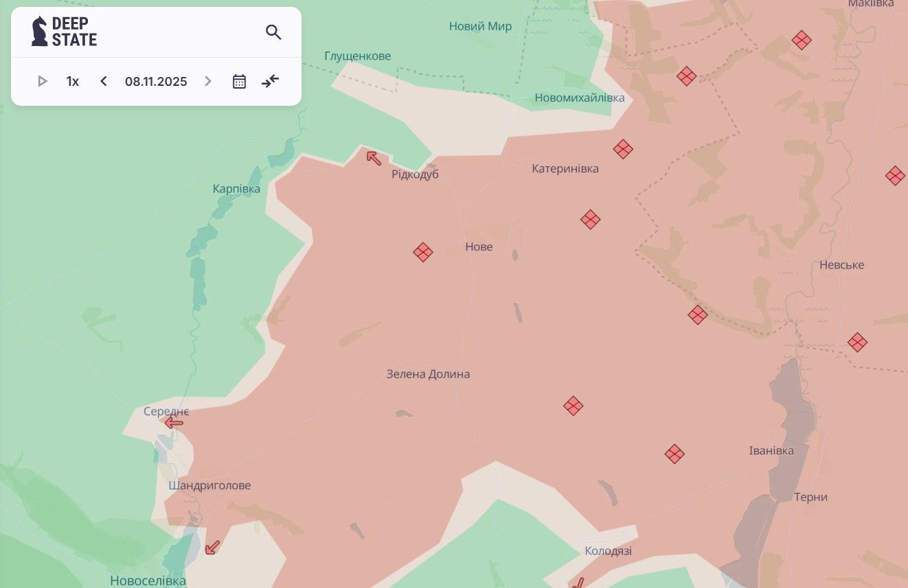Click the attack arrow below Шандриголове
This screenshot has width=908, height=588.
[x=212, y=547]
